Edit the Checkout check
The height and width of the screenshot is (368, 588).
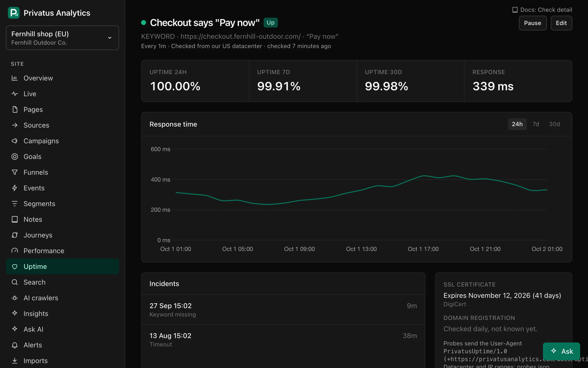[x=561, y=23]
